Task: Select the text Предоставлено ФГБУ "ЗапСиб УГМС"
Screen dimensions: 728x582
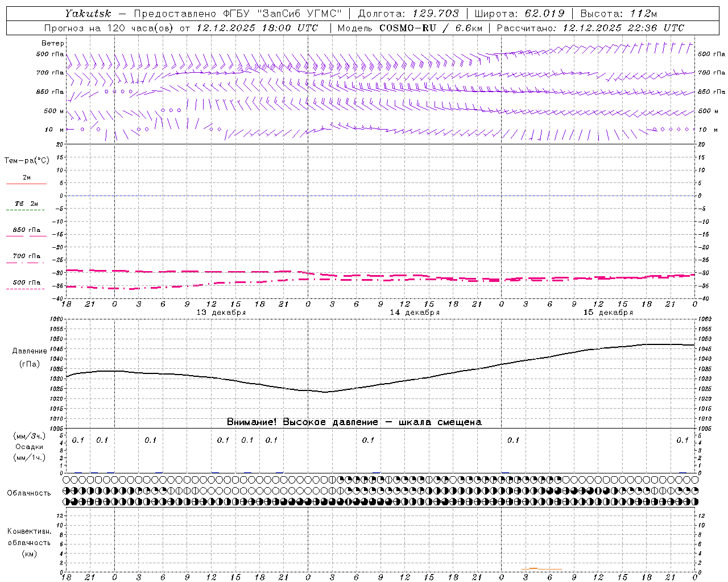Action: 238,13
